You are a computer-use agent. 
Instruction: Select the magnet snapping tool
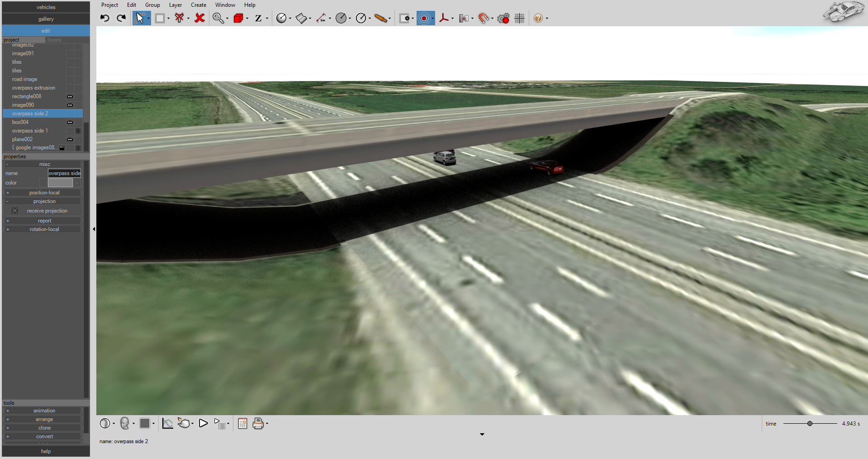(484, 18)
